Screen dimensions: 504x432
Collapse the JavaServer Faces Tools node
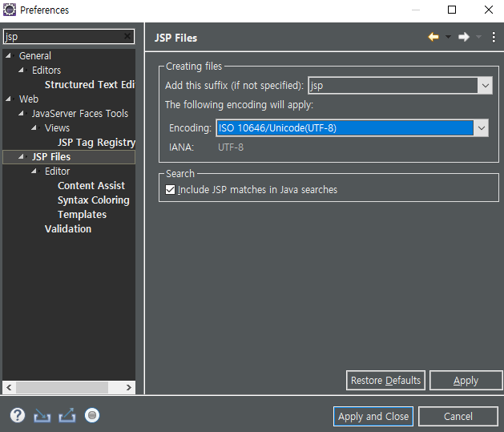tap(21, 113)
